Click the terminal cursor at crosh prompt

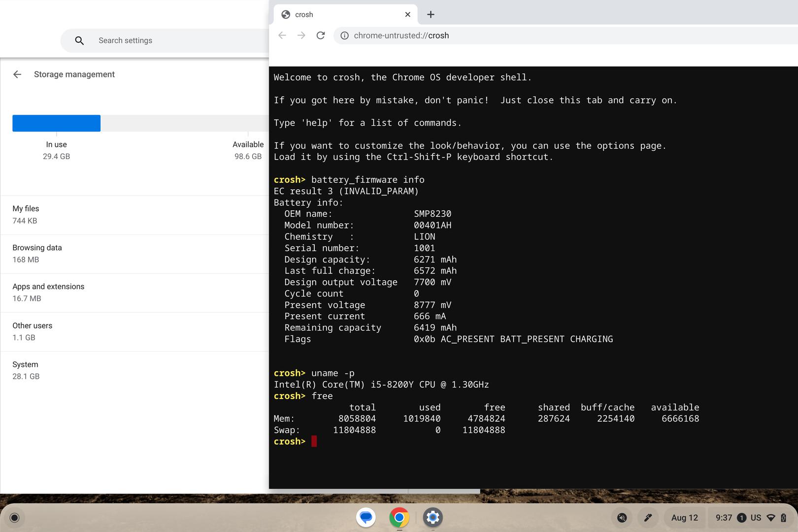coord(314,441)
